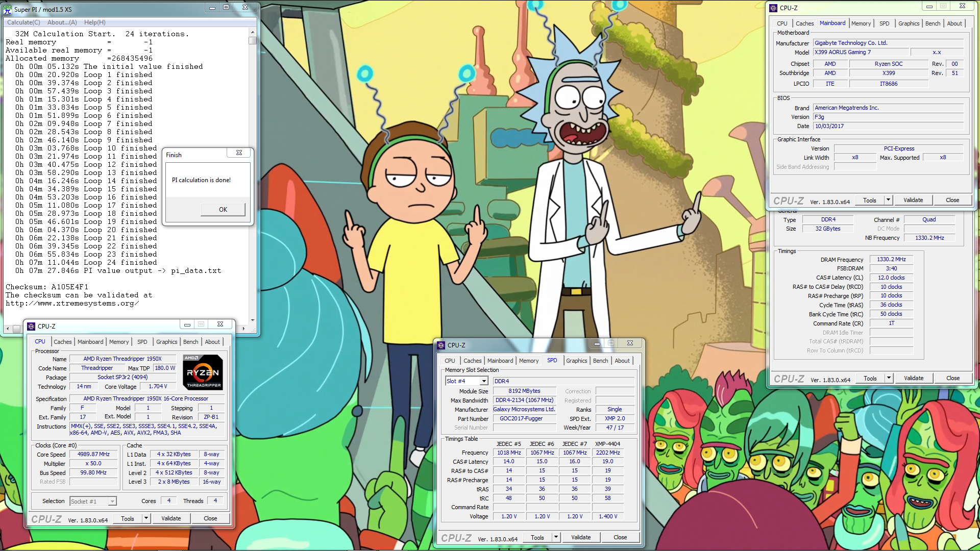Viewport: 980px width, 551px height.
Task: Open the Help(H) menu in Super PI
Action: click(95, 22)
